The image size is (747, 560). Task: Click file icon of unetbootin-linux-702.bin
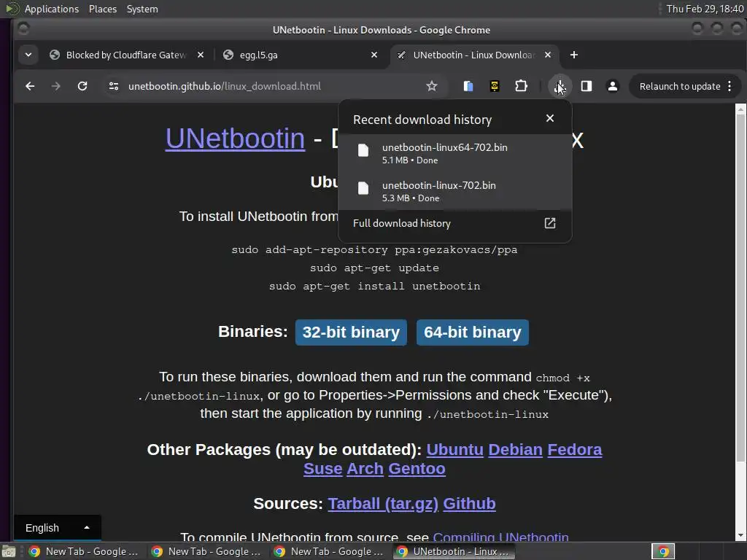[363, 189]
